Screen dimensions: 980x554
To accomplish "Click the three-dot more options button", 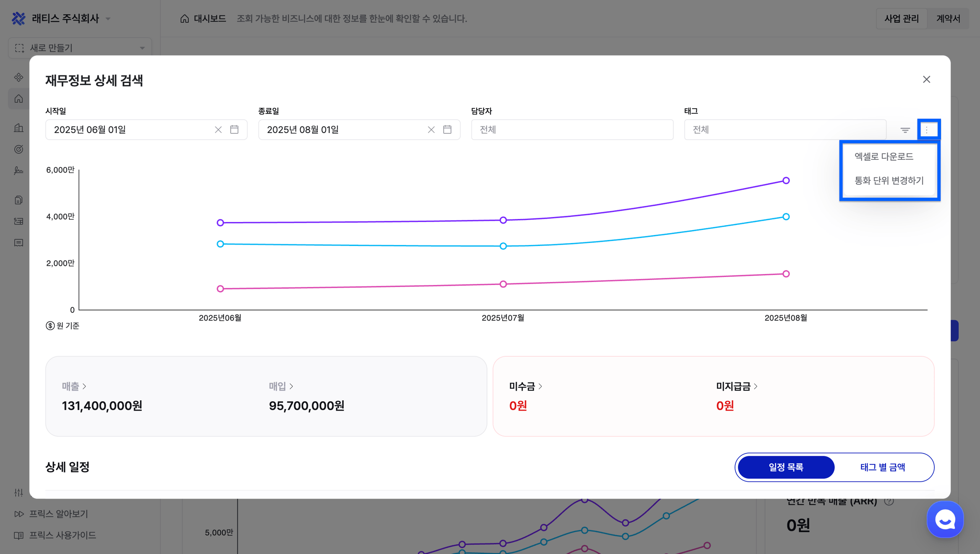I will (x=927, y=130).
